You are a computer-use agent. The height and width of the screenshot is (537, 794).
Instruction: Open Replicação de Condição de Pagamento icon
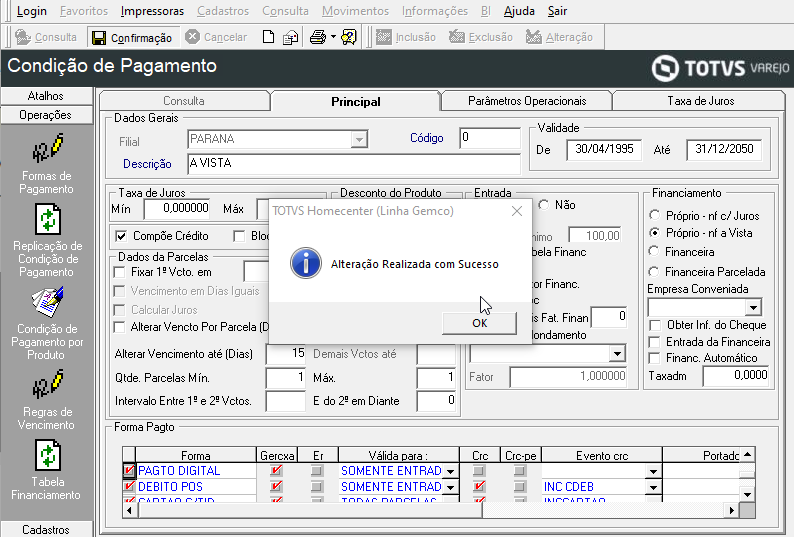click(x=48, y=219)
